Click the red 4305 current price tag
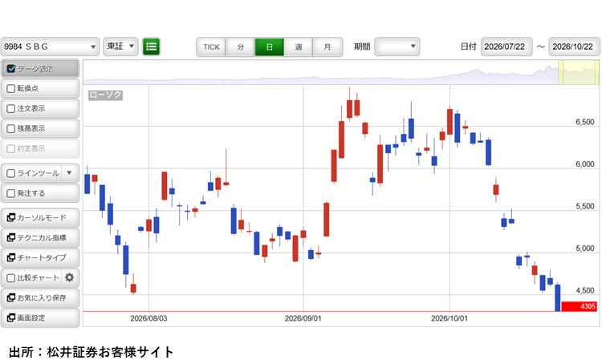 [579, 306]
